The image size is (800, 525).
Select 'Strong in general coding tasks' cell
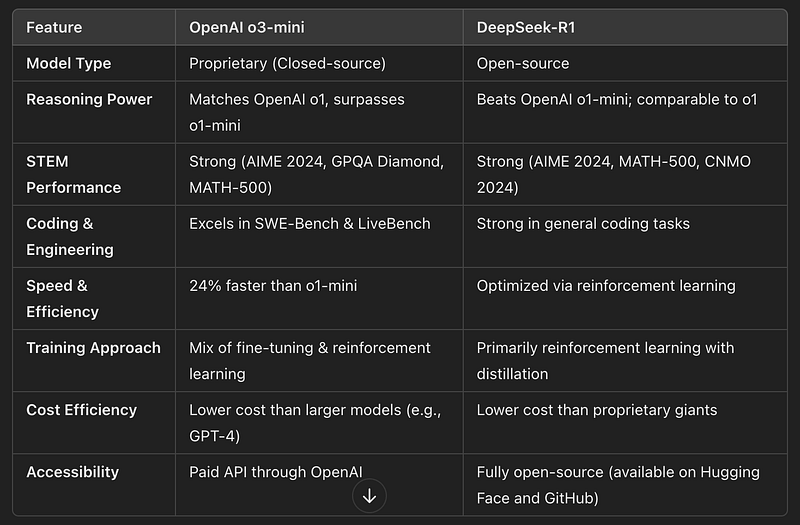click(583, 223)
